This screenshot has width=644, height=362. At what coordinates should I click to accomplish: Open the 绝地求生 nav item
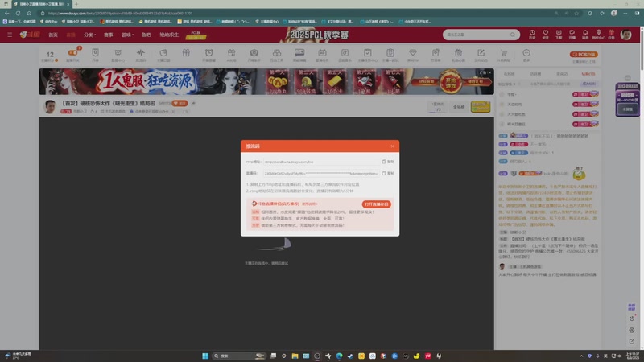(169, 35)
